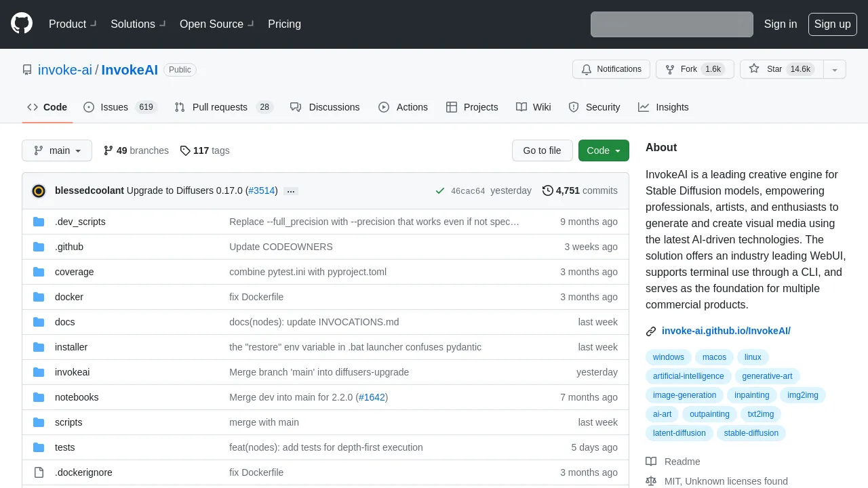This screenshot has height=488, width=868.
Task: Click the link chain icon beside website URL
Action: pos(651,331)
